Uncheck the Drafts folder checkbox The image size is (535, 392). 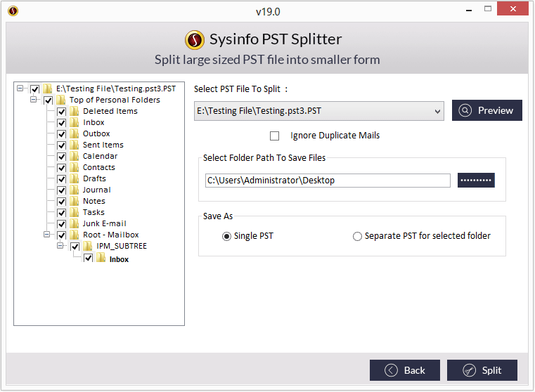[61, 179]
